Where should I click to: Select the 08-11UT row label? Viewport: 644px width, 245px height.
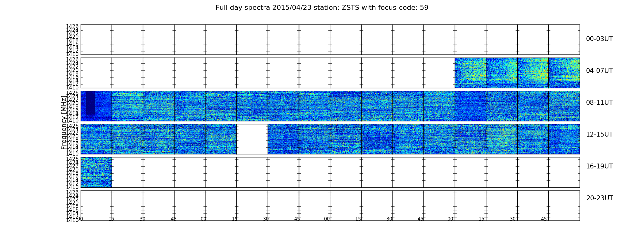599,103
